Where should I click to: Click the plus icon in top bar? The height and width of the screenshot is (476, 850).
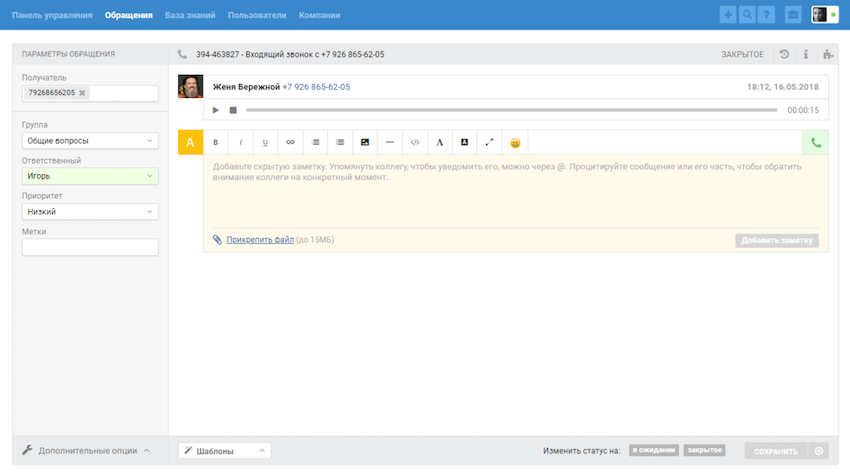[728, 15]
